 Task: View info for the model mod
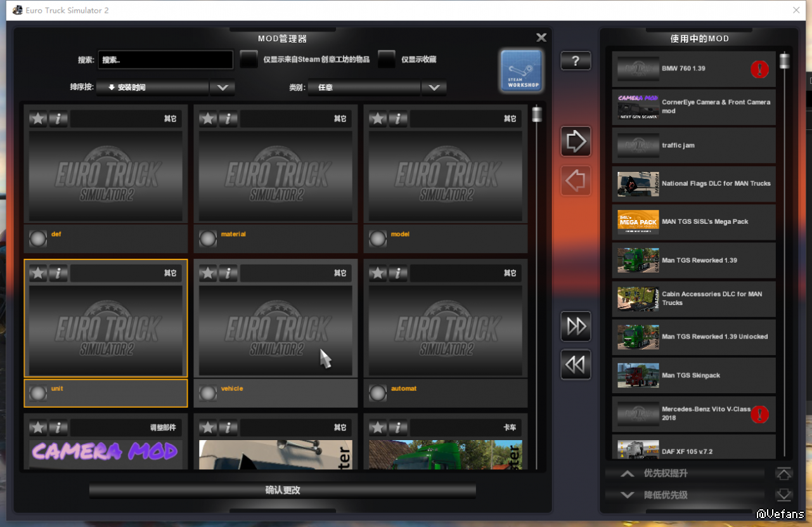click(x=398, y=119)
